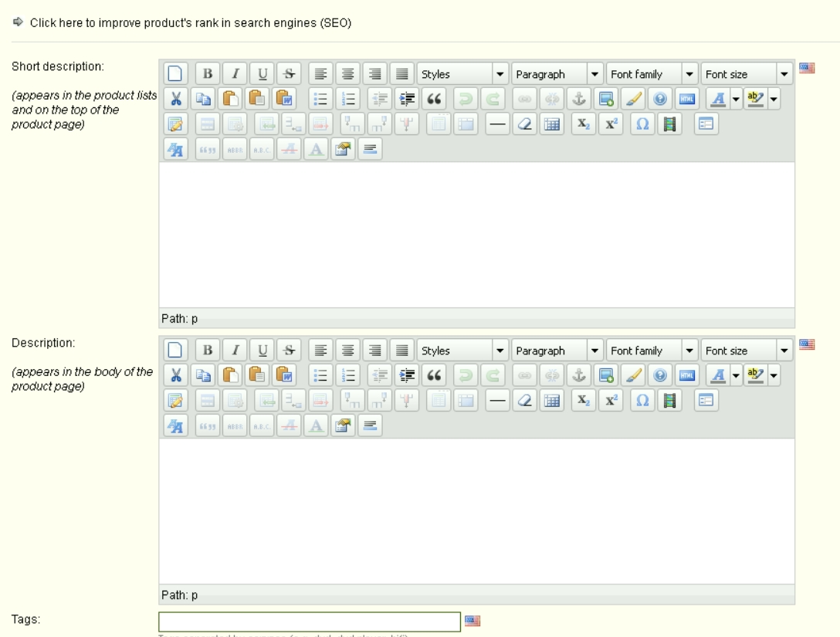Paste as plain text in Description editor
The width and height of the screenshot is (840, 637).
[x=257, y=375]
